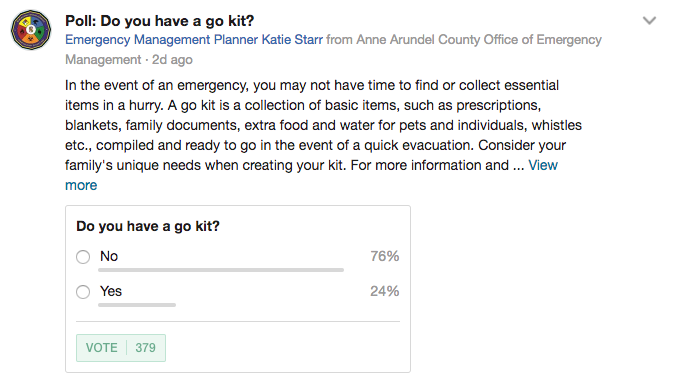Open the poll title Do you have a go kit?
Image resolution: width=676 pixels, height=379 pixels.
coord(160,21)
